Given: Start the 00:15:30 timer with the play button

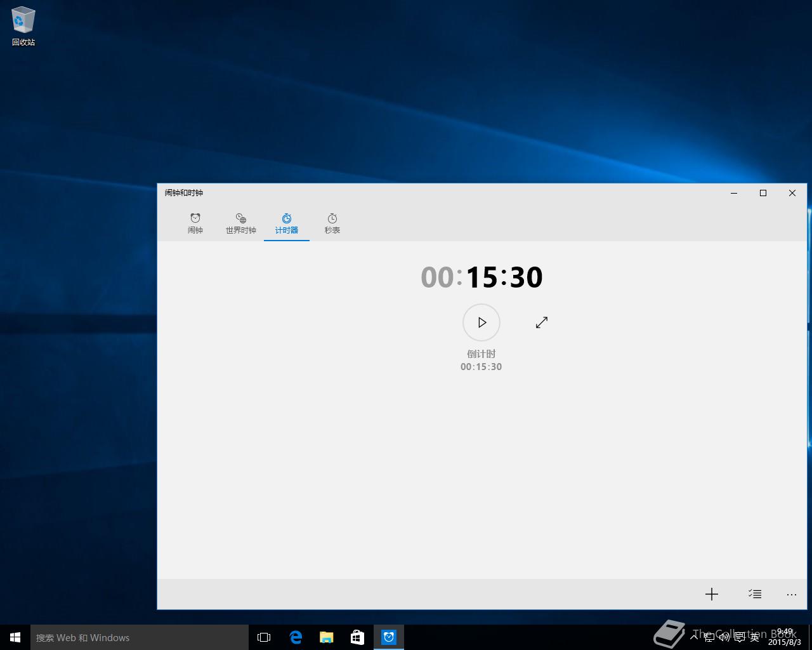Looking at the screenshot, I should click(481, 322).
